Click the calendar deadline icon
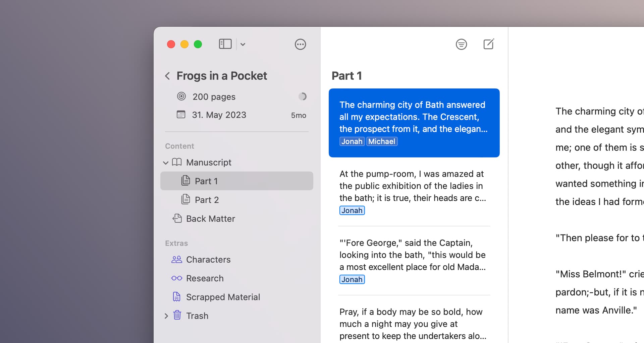Viewport: 644px width, 343px height. 181,115
